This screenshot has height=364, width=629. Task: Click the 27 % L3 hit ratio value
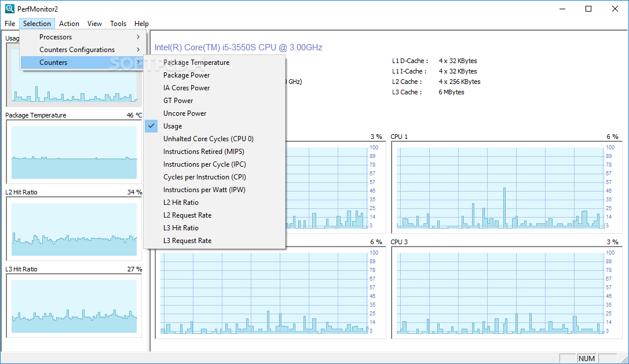tap(135, 270)
